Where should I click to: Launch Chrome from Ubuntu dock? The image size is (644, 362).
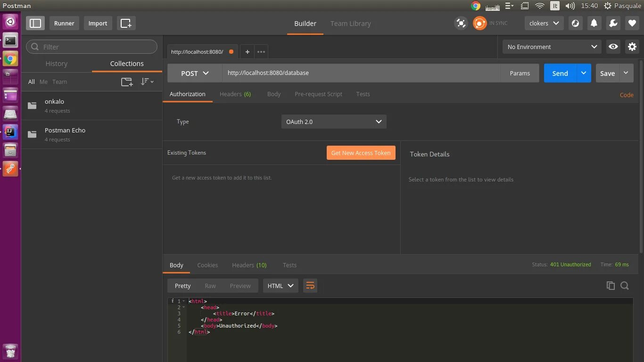[x=10, y=59]
